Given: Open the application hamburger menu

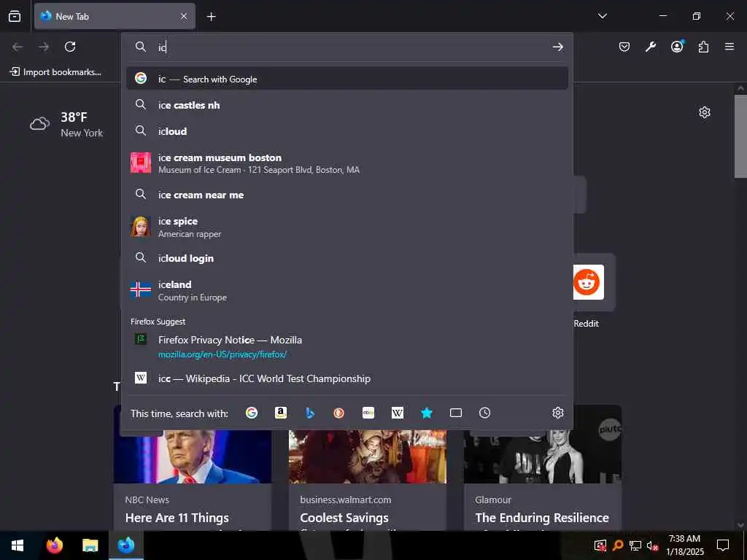Looking at the screenshot, I should point(729,47).
